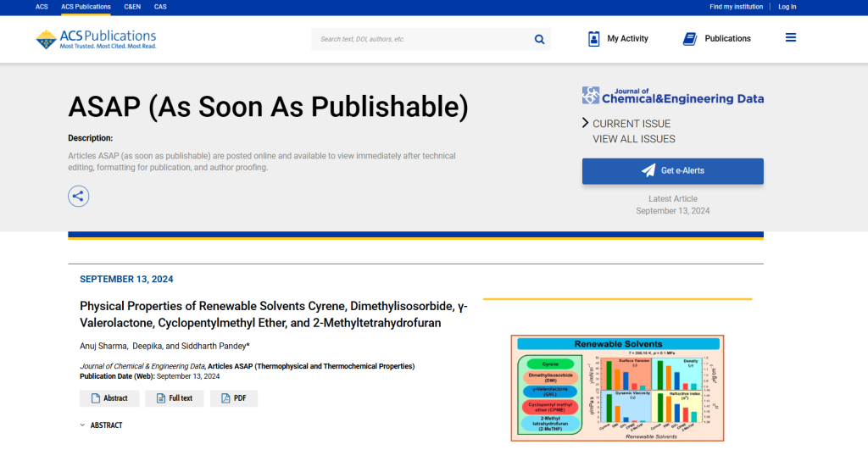Click the Get e-Alerts button
The image size is (868, 450).
point(672,171)
